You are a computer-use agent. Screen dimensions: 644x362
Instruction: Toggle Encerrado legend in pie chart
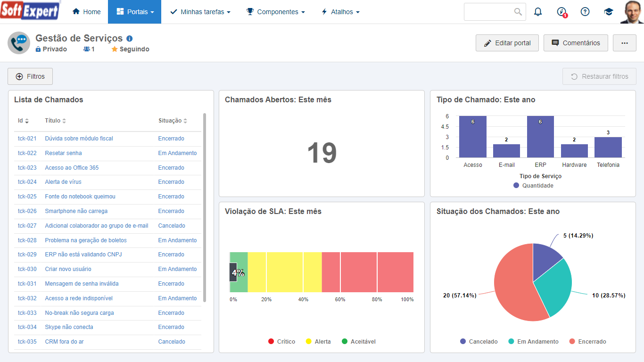pos(588,342)
